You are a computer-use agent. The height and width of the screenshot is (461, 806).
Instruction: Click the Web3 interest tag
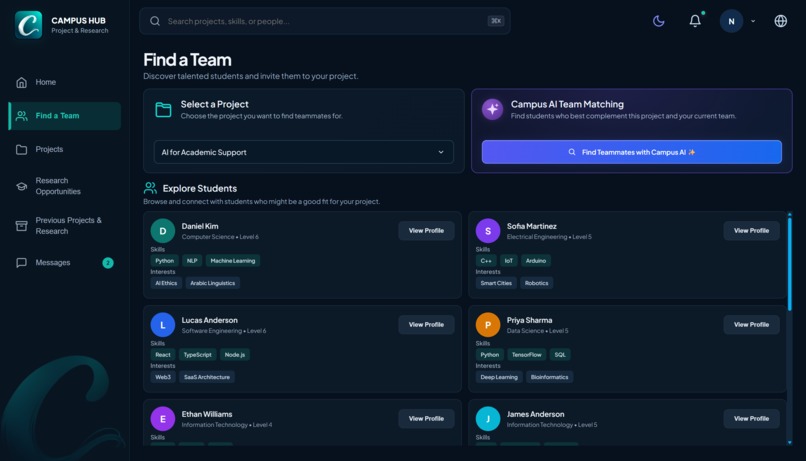click(163, 377)
